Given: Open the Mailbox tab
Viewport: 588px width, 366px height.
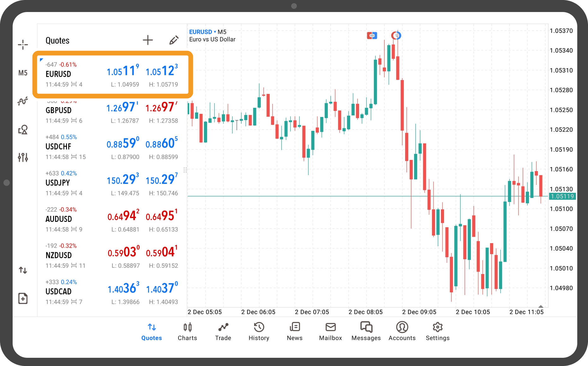Looking at the screenshot, I should coord(330,331).
